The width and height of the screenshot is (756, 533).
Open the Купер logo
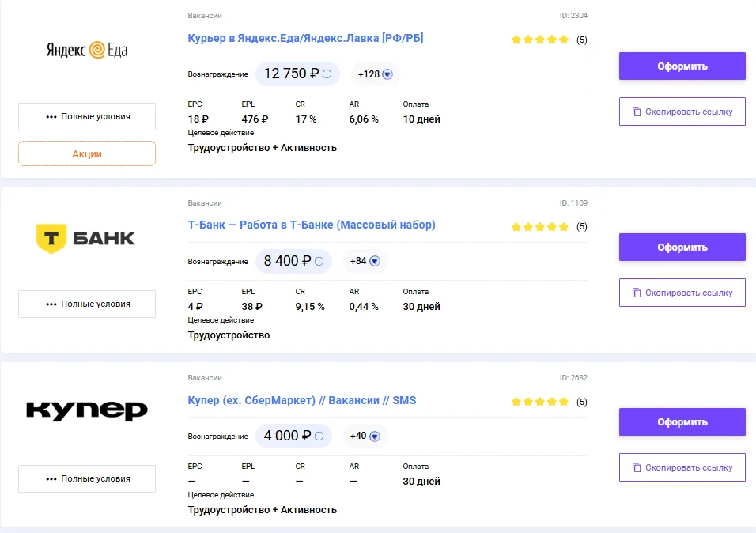pos(87,410)
